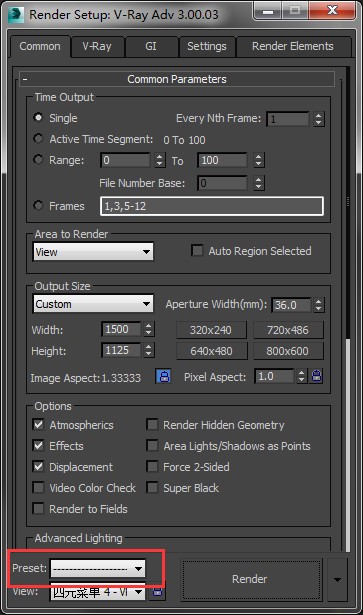Image resolution: width=363 pixels, height=615 pixels.
Task: Enable Force 2-Sided option
Action: 152,467
